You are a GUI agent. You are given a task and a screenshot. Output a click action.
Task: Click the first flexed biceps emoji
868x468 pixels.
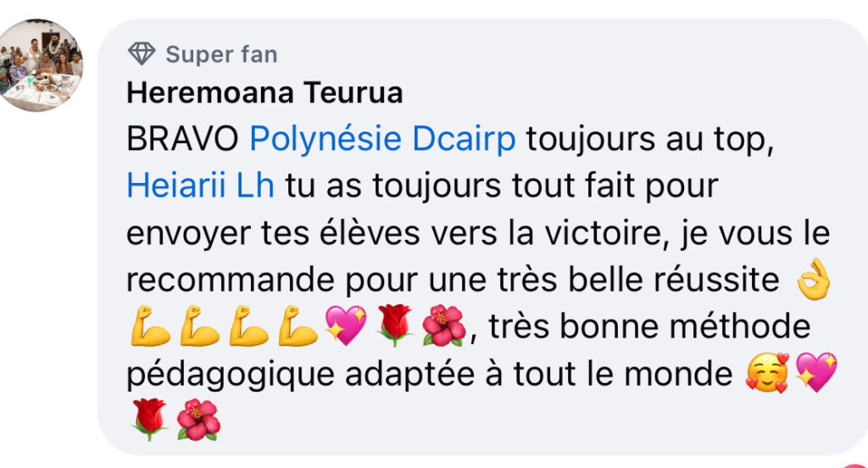[150, 326]
